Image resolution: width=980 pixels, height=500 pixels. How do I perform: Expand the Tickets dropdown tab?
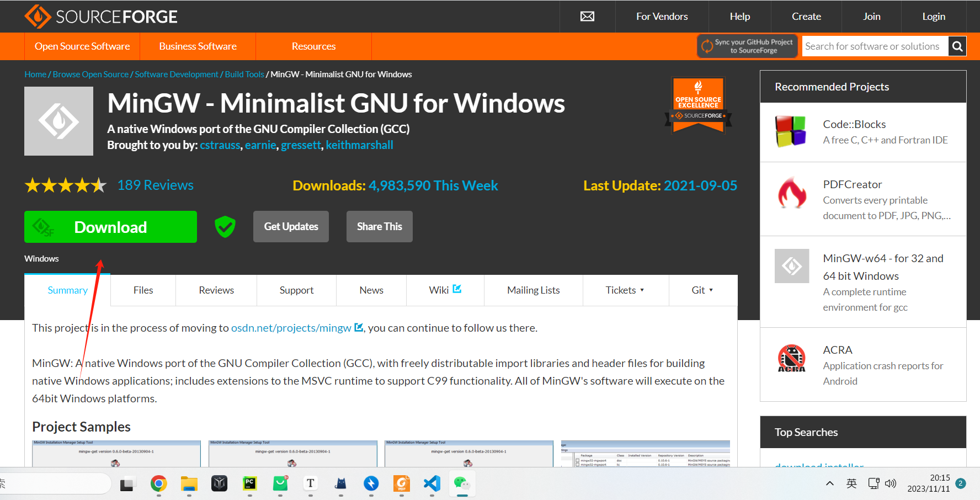pyautogui.click(x=625, y=290)
